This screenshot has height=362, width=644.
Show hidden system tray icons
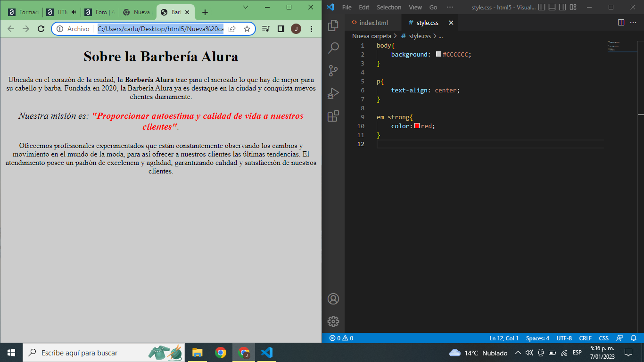coord(518,353)
